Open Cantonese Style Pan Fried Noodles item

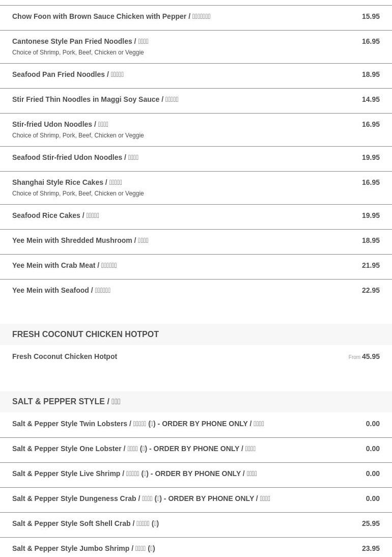[196, 47]
